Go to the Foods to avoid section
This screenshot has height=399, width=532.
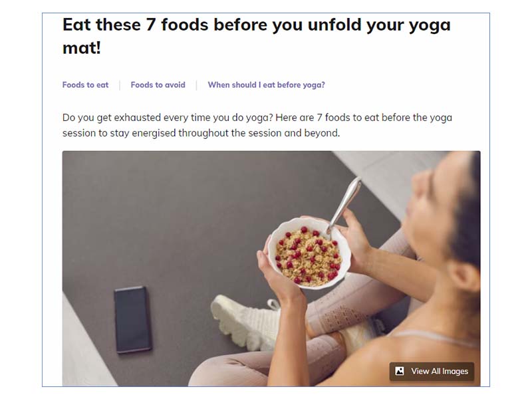[x=158, y=85]
